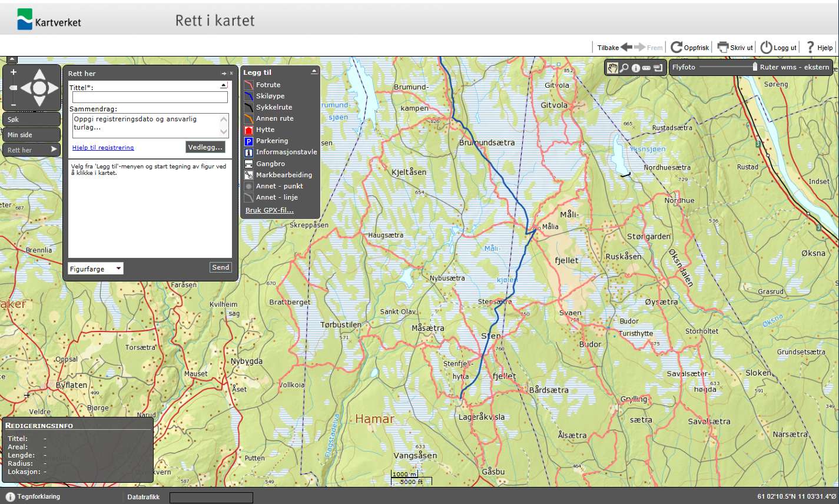
Task: Click the Flyfoto layer transparency slider
Action: [x=728, y=67]
